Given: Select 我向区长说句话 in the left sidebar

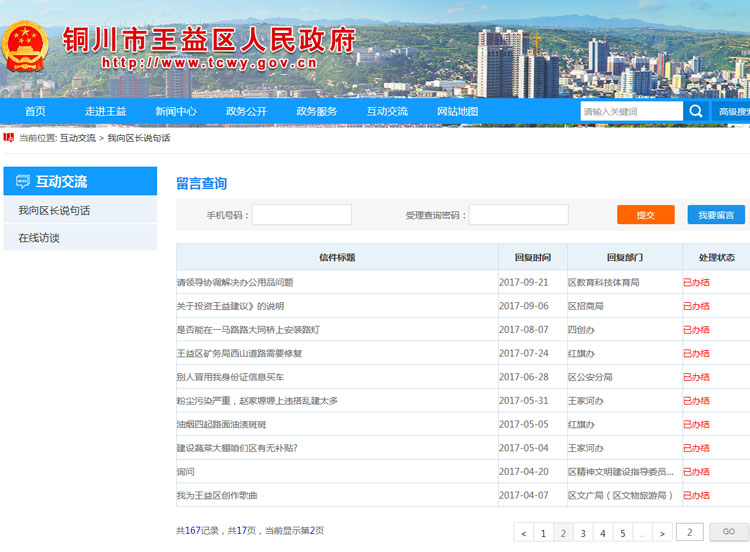Looking at the screenshot, I should (x=54, y=210).
